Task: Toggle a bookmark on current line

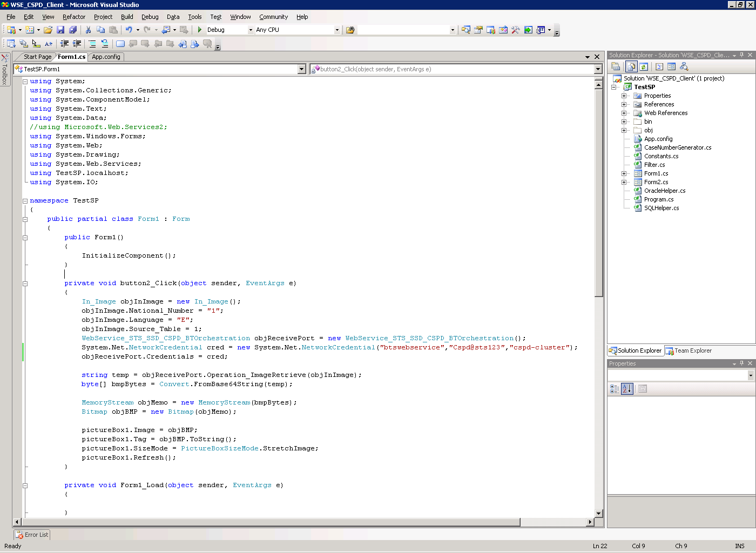Action: pyautogui.click(x=120, y=44)
